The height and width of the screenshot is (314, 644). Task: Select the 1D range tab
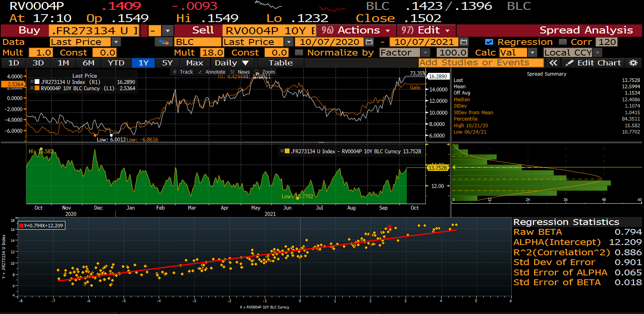coord(14,63)
